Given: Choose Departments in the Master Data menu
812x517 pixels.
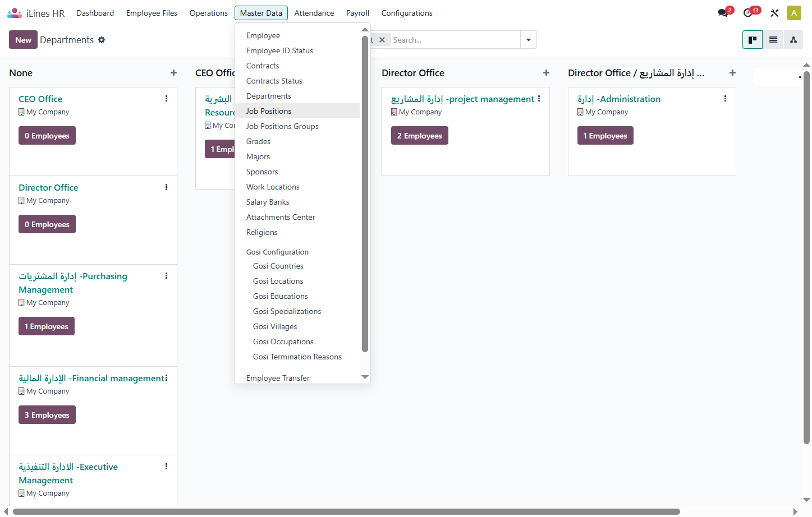Looking at the screenshot, I should (x=297, y=96).
